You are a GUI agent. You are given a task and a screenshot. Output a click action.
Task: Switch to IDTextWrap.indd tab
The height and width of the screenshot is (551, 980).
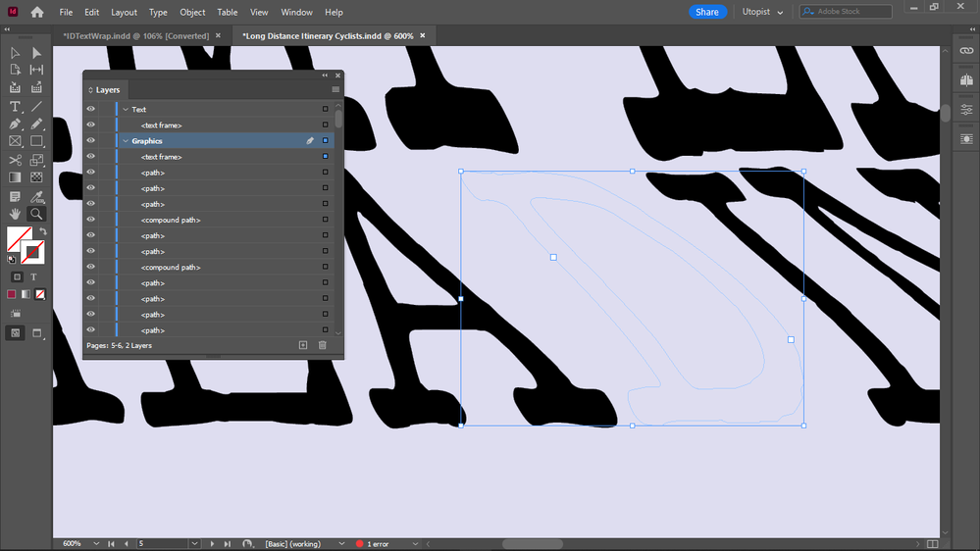pos(136,36)
